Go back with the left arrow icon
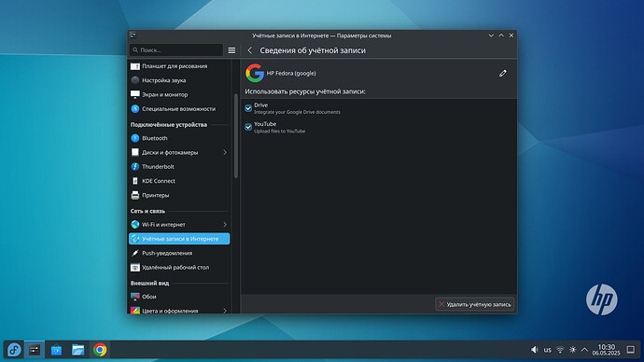644x362 pixels. 250,50
